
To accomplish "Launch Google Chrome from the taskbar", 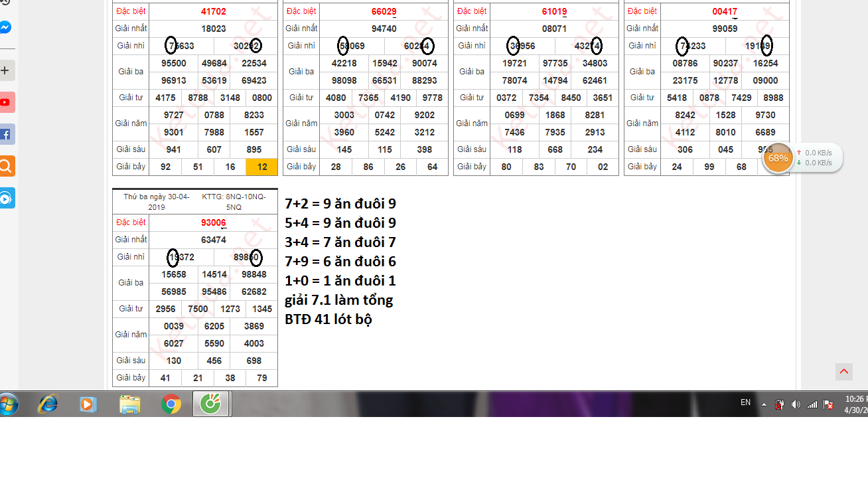I will 171,404.
